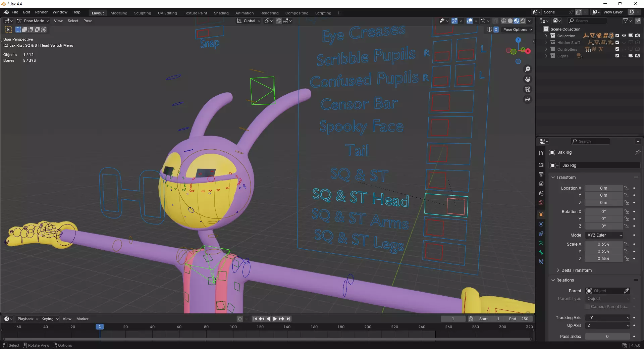Uncheck the Hidden Stuff collection checkbox

coord(617,42)
